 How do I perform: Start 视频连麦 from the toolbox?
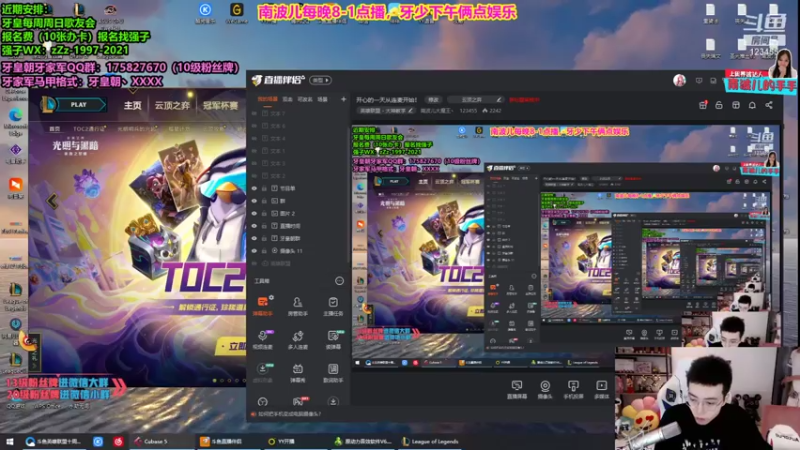263,339
